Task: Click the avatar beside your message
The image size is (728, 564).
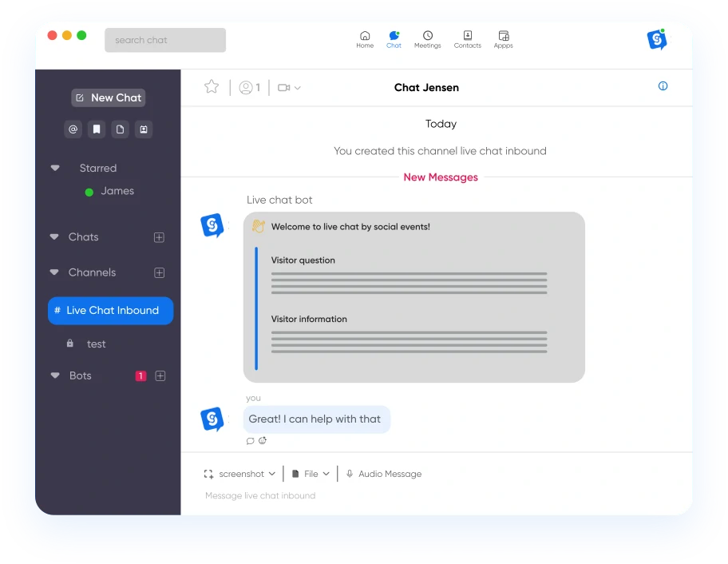Action: tap(212, 419)
